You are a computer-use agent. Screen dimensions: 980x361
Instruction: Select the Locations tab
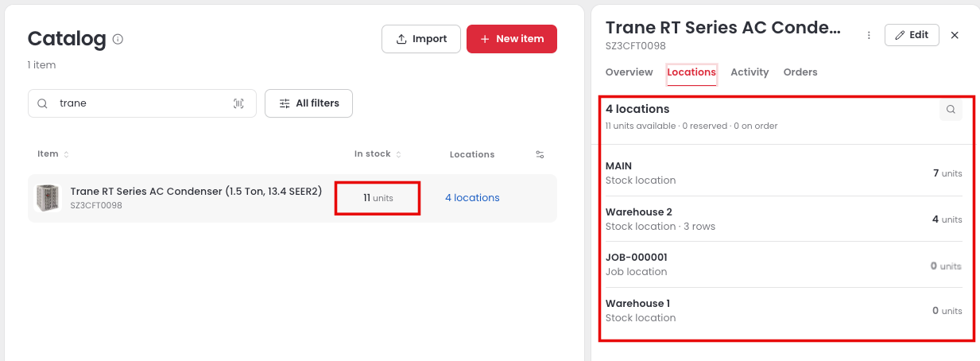[691, 72]
